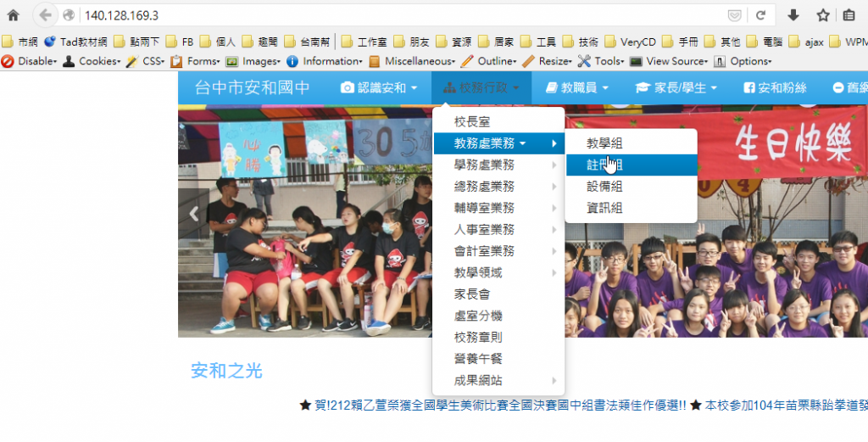Image resolution: width=868 pixels, height=442 pixels.
Task: Expand the 教學領域 submenu
Action: [x=498, y=273]
